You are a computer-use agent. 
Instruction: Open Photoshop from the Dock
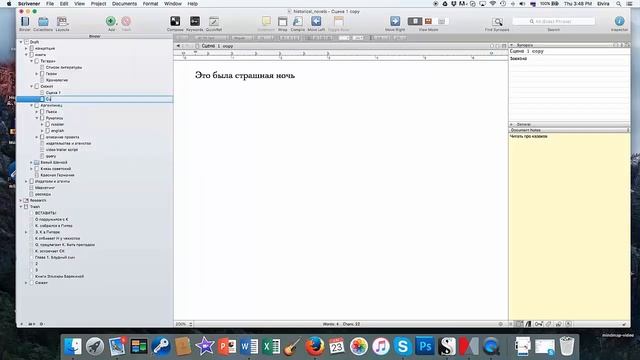(425, 347)
